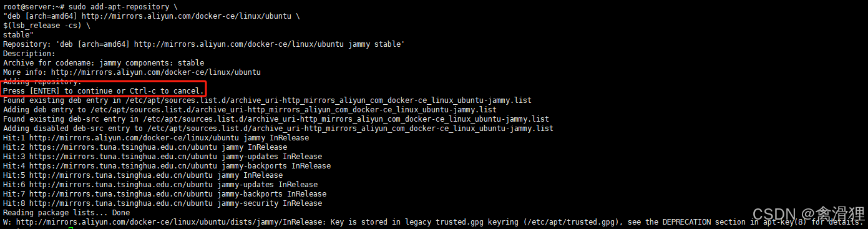Click the 'Adding disabled deb-src entry' line
Image resolution: width=868 pixels, height=229 pixels.
point(278,129)
